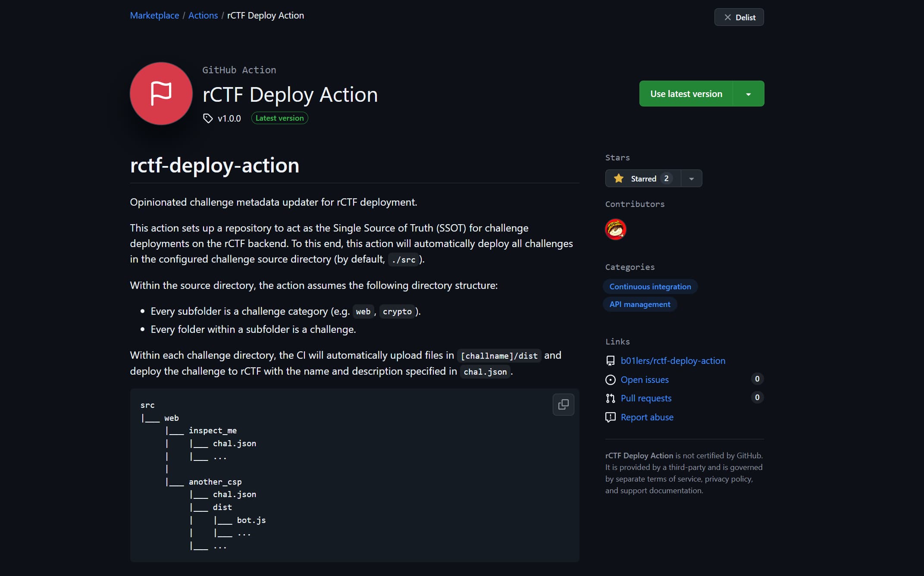Image resolution: width=924 pixels, height=576 pixels.
Task: Click the Delist button
Action: pos(739,17)
